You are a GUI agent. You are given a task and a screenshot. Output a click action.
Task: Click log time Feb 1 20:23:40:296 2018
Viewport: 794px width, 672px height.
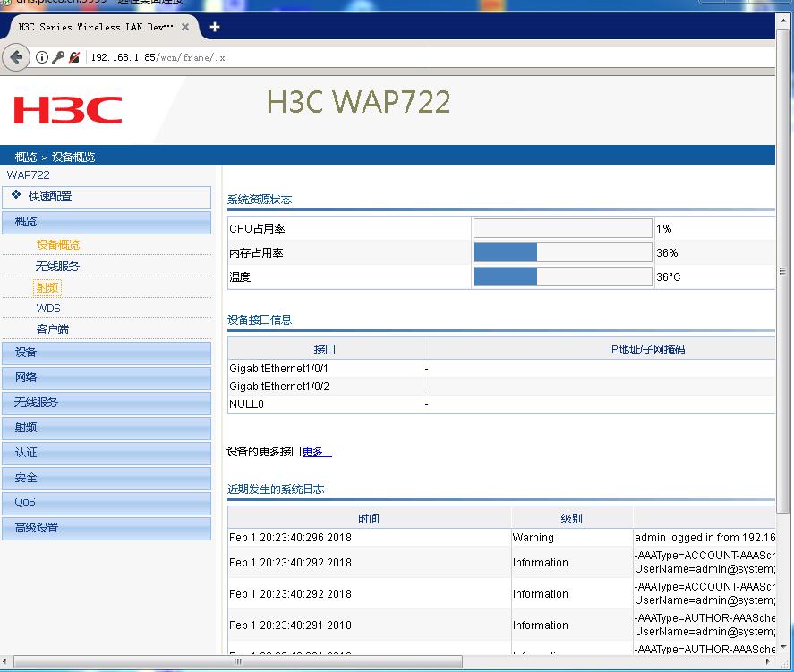click(x=290, y=538)
